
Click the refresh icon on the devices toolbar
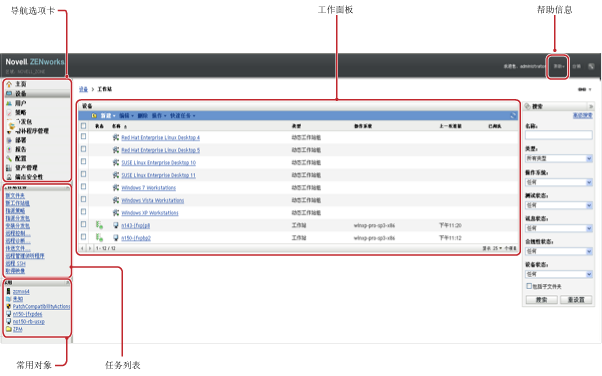point(513,115)
